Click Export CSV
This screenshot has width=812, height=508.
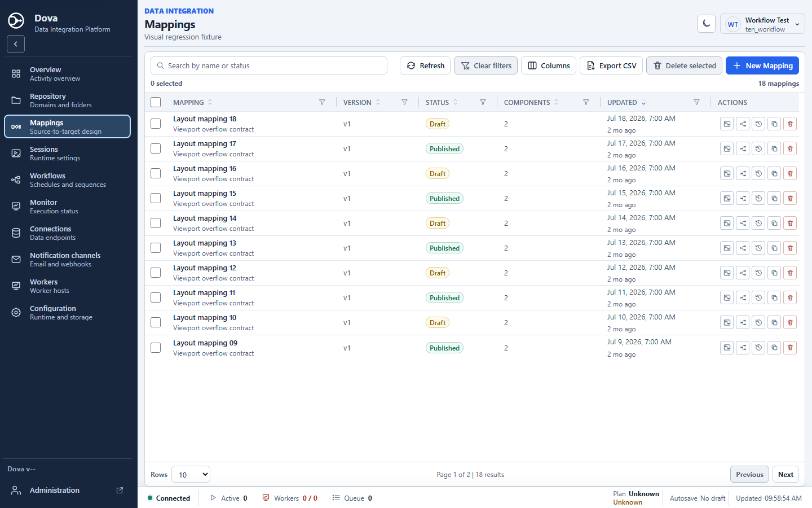click(x=611, y=65)
